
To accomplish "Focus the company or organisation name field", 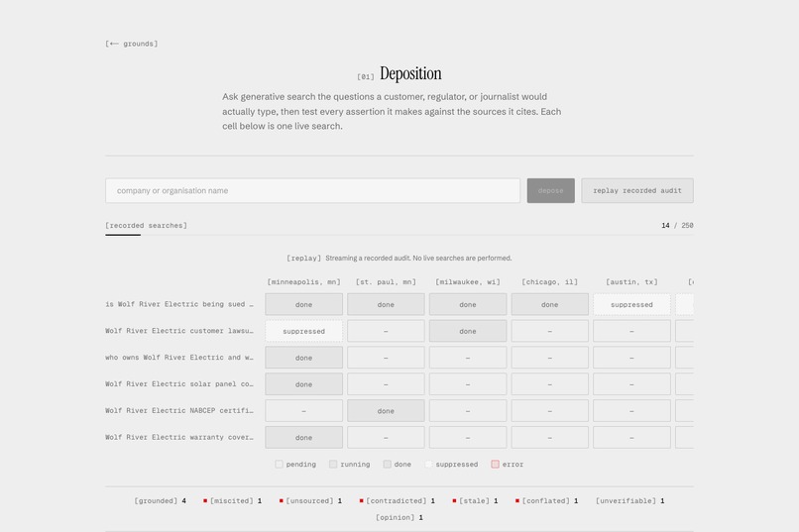I will [312, 190].
